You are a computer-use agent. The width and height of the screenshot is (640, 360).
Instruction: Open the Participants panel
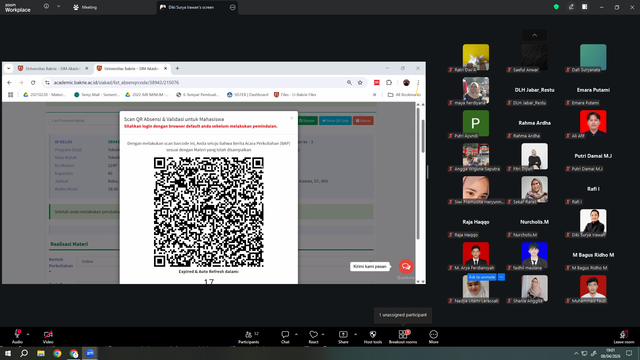click(x=249, y=336)
